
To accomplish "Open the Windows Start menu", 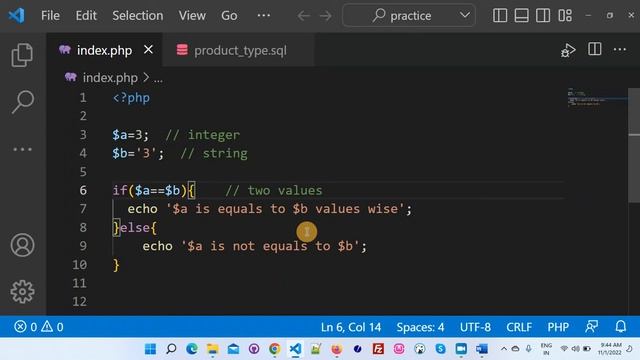I will [x=150, y=349].
